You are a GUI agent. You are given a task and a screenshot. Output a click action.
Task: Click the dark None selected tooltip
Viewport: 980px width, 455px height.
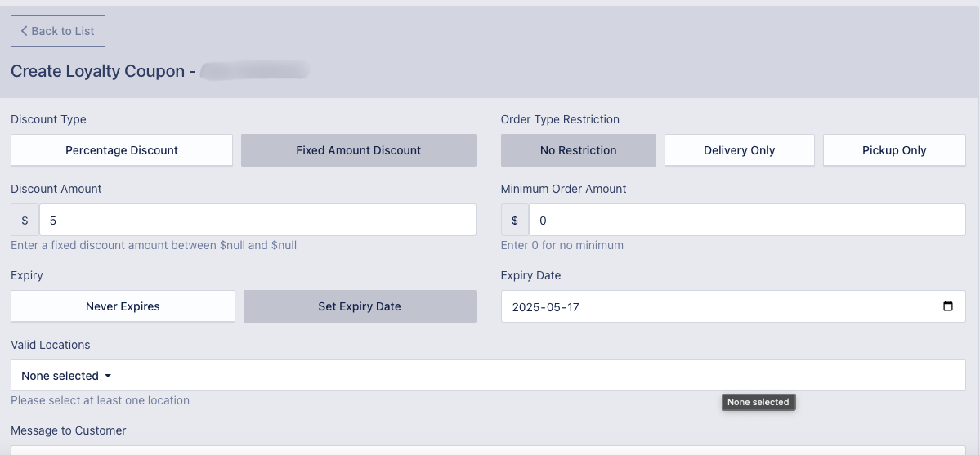click(758, 402)
